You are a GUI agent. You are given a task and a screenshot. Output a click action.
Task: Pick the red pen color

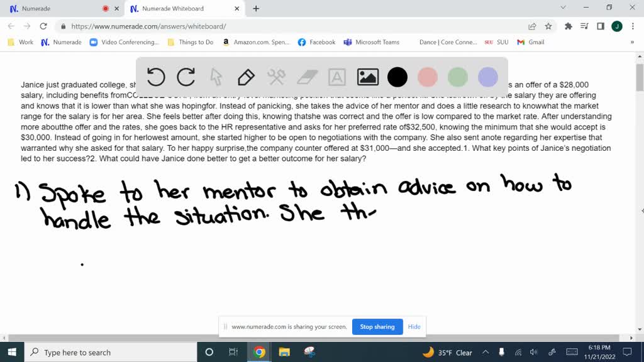428,77
